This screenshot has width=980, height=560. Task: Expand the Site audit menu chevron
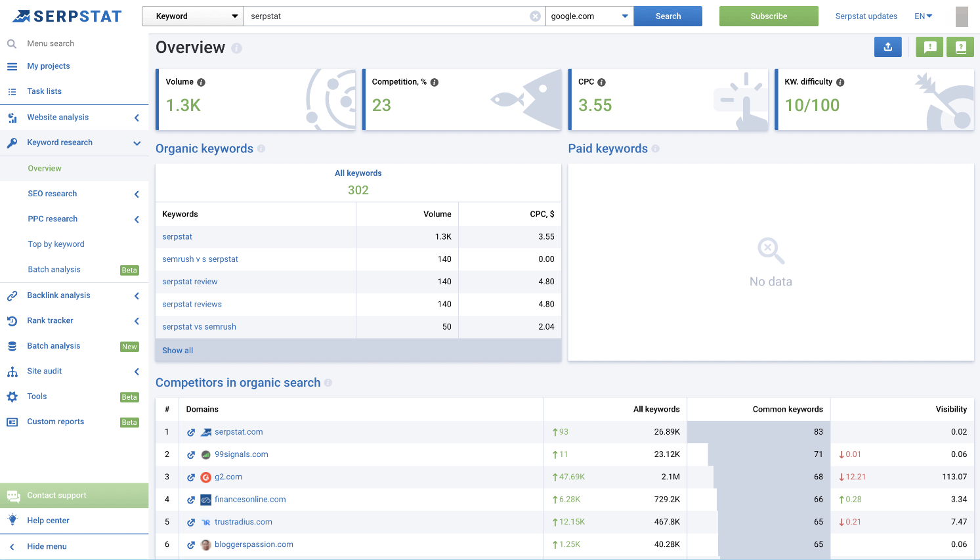tap(137, 372)
